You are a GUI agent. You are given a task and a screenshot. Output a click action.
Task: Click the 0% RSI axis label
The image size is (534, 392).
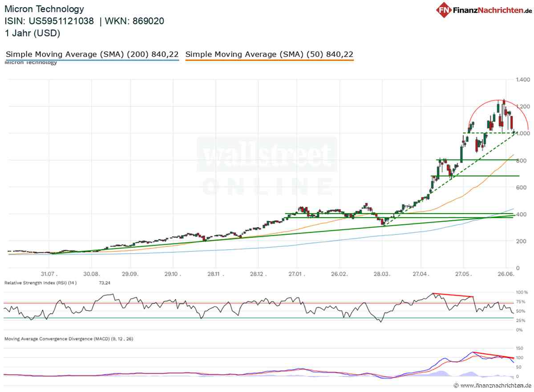[x=520, y=330]
